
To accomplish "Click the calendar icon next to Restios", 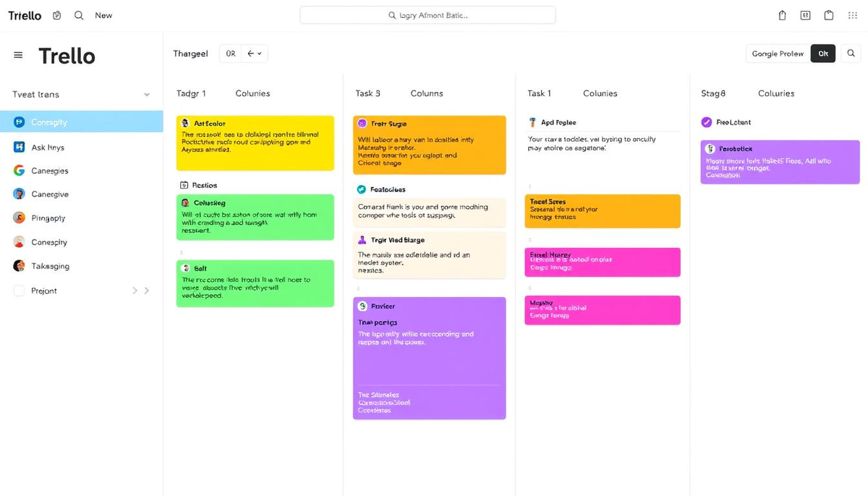I will point(184,185).
